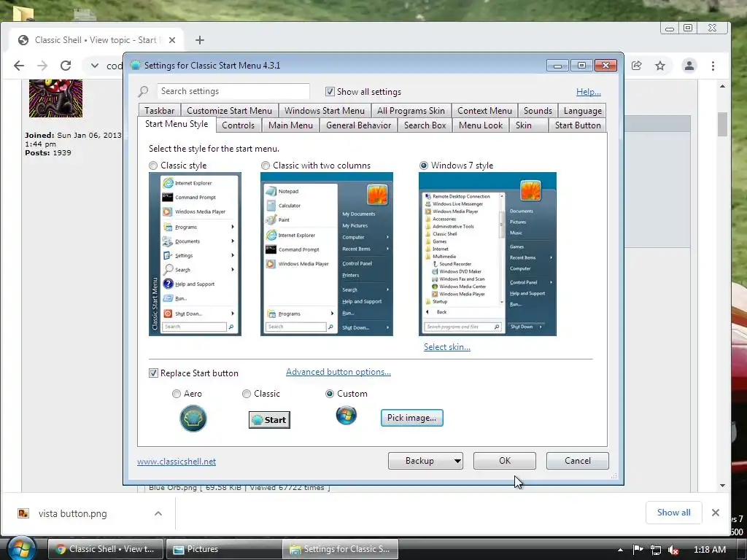
Task: Open the Context Menu tab
Action: click(484, 111)
